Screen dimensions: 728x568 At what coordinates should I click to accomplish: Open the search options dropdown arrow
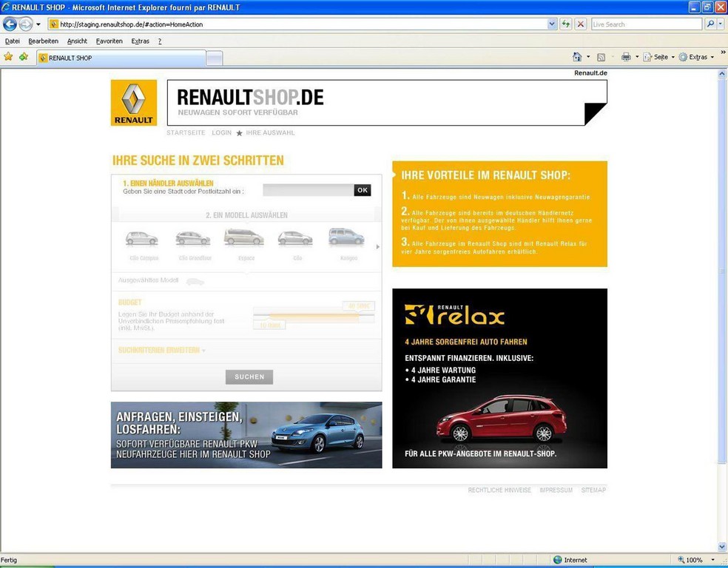click(x=721, y=24)
